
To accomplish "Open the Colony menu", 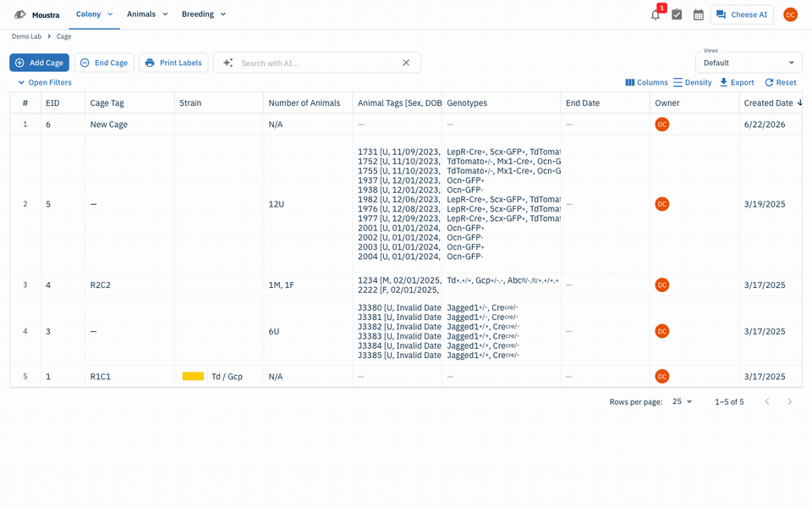I will point(94,14).
